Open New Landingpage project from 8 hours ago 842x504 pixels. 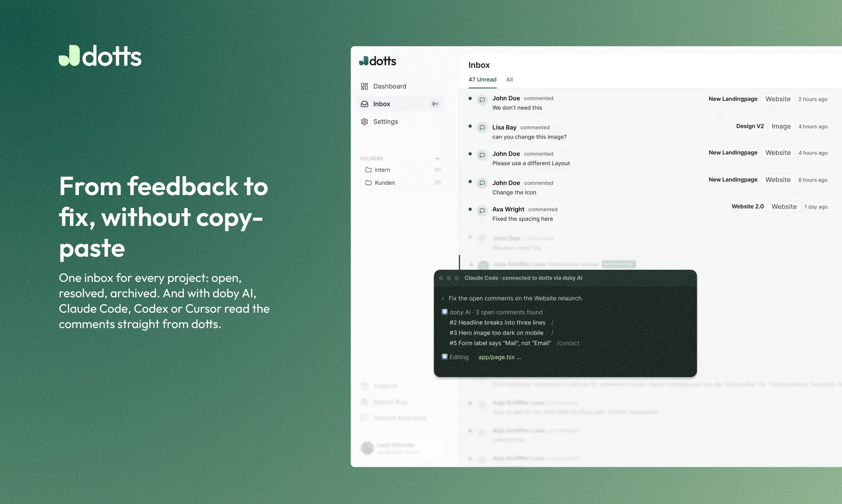[733, 180]
